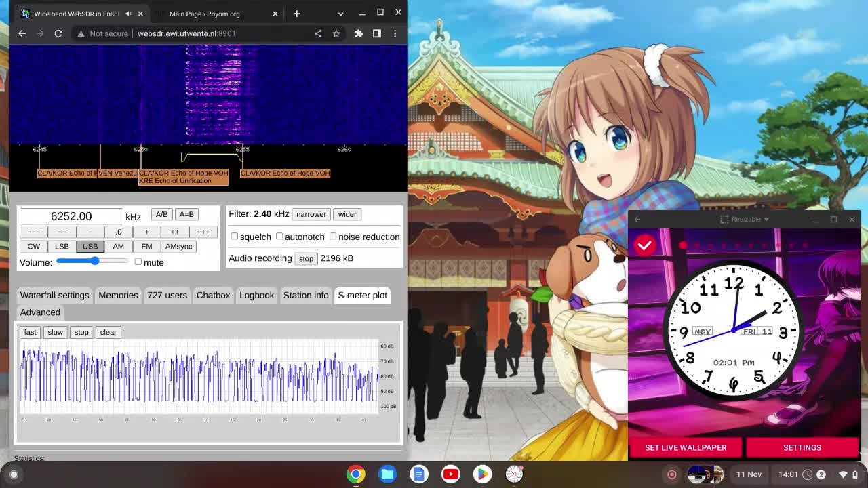Tune down with the double-minus button
The width and height of the screenshot is (868, 488).
(62, 232)
